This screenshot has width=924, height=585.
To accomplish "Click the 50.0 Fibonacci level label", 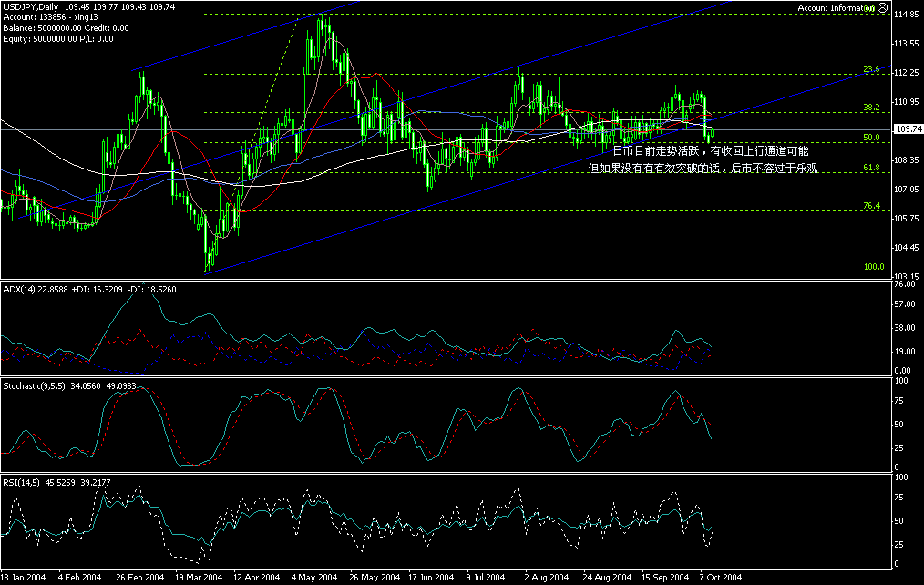I will click(x=871, y=138).
